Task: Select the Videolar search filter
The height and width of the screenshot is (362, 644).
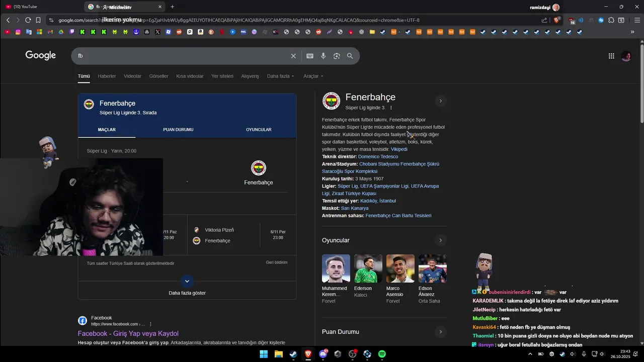Action: coord(132,76)
